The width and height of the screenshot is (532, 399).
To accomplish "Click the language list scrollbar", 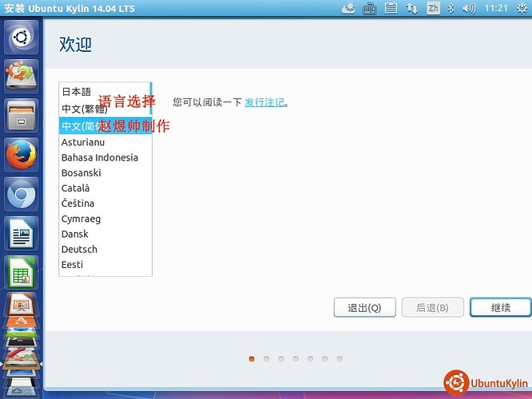I will click(151, 99).
